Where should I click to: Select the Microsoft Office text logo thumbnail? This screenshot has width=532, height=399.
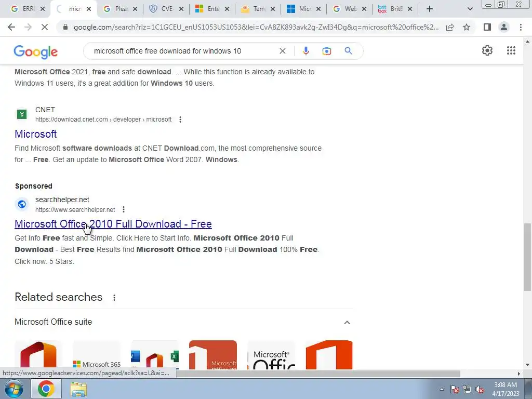pyautogui.click(x=271, y=355)
